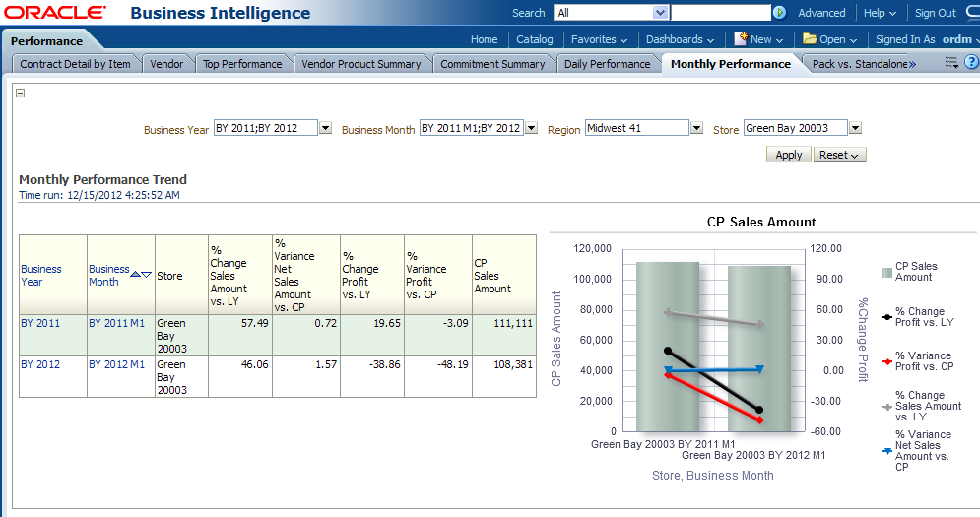This screenshot has height=517, width=980.
Task: Click the green search go arrow
Action: click(x=780, y=13)
